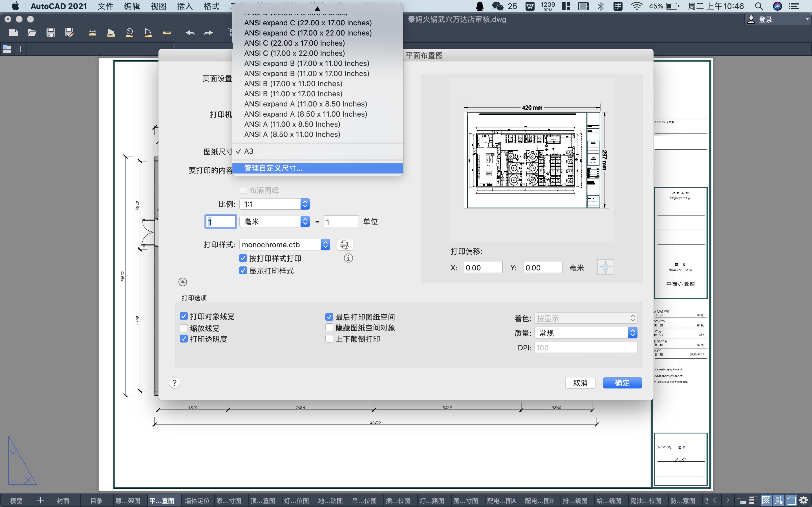Open the settings gear in status bar
This screenshot has height=507, width=812.
[x=803, y=500]
